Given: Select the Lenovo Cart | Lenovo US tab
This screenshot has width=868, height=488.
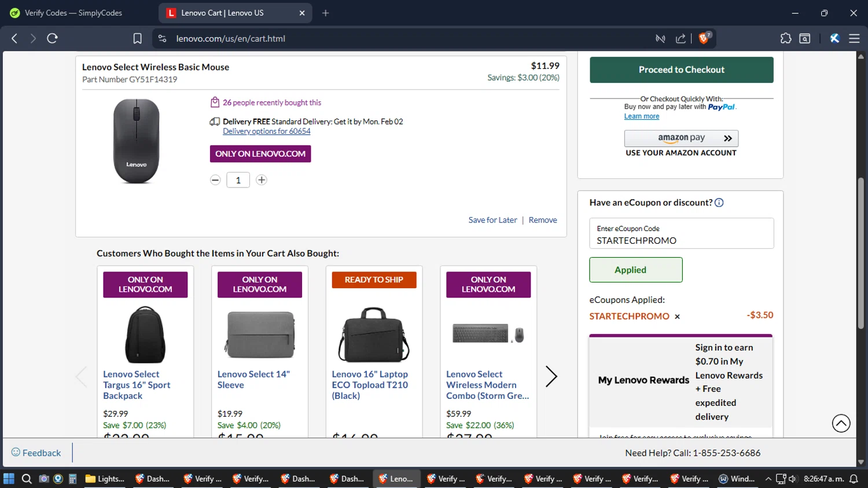Looking at the screenshot, I should [x=236, y=13].
